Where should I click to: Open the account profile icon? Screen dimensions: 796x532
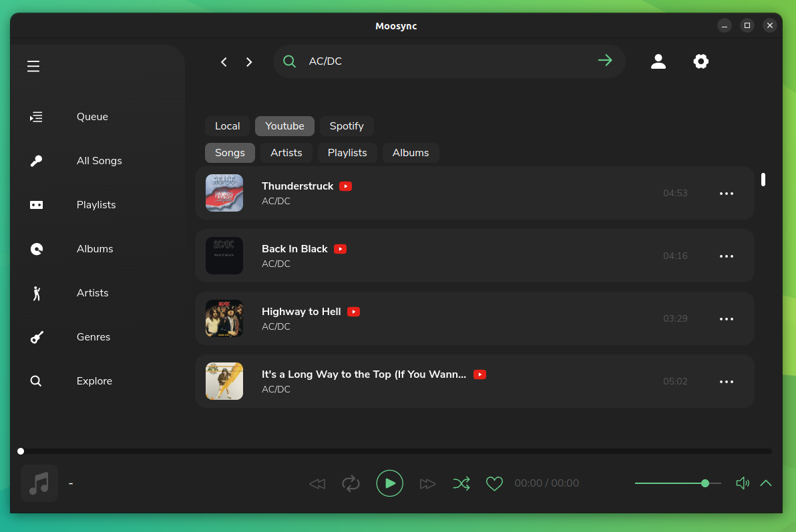(658, 61)
